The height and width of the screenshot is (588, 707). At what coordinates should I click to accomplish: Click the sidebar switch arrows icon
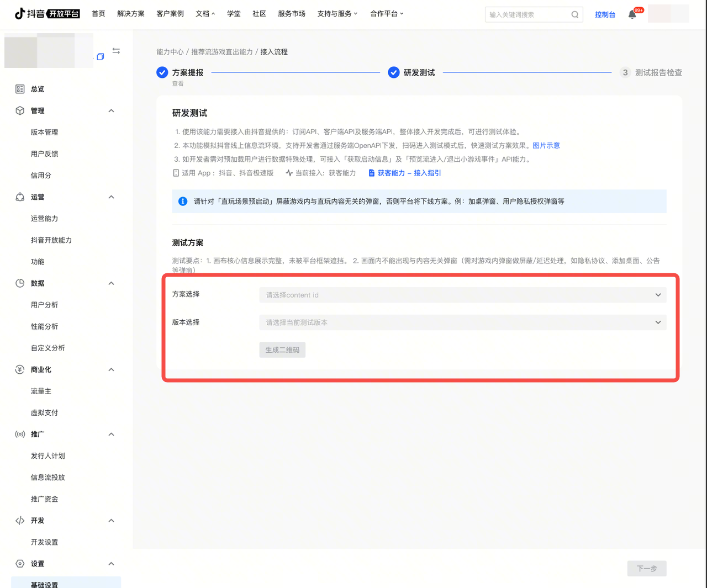pyautogui.click(x=116, y=51)
